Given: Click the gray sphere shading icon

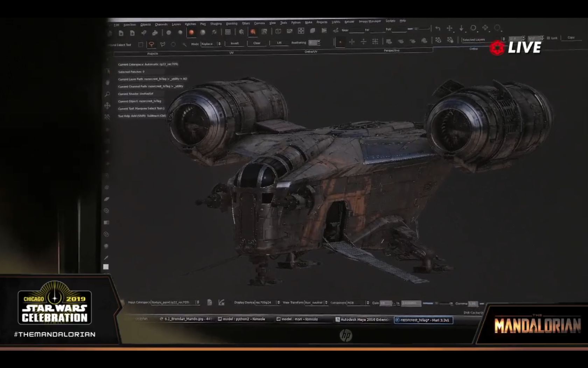Looking at the screenshot, I should (203, 32).
